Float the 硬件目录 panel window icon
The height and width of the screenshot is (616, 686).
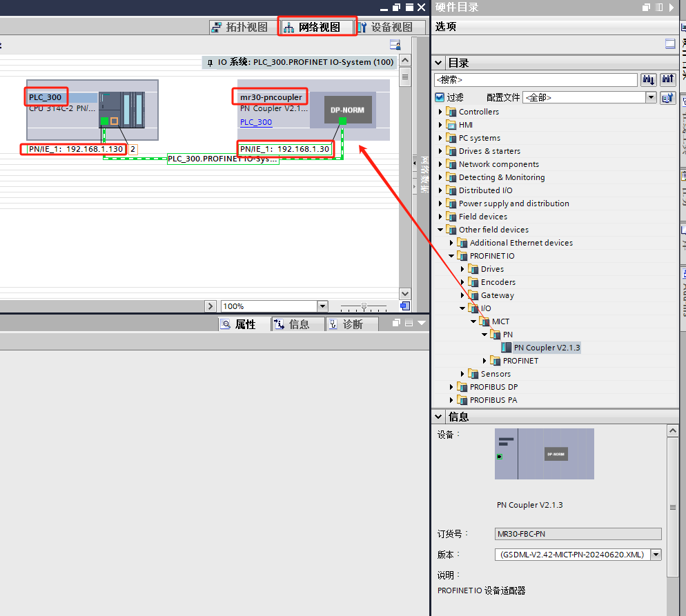tap(646, 8)
